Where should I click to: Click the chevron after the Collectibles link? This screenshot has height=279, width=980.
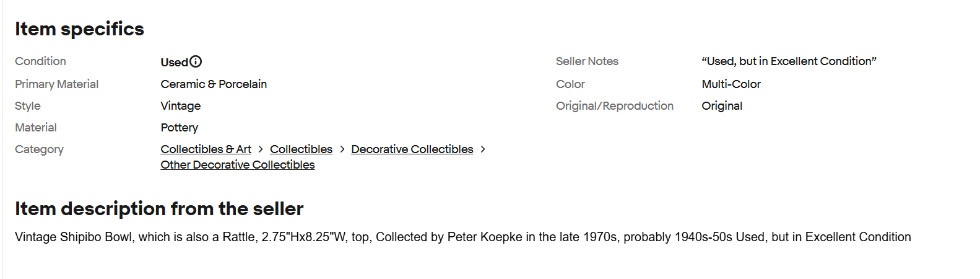click(x=342, y=149)
